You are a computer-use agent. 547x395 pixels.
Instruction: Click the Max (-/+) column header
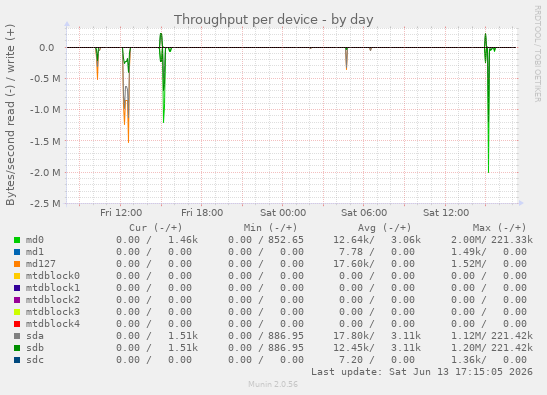pos(499,228)
